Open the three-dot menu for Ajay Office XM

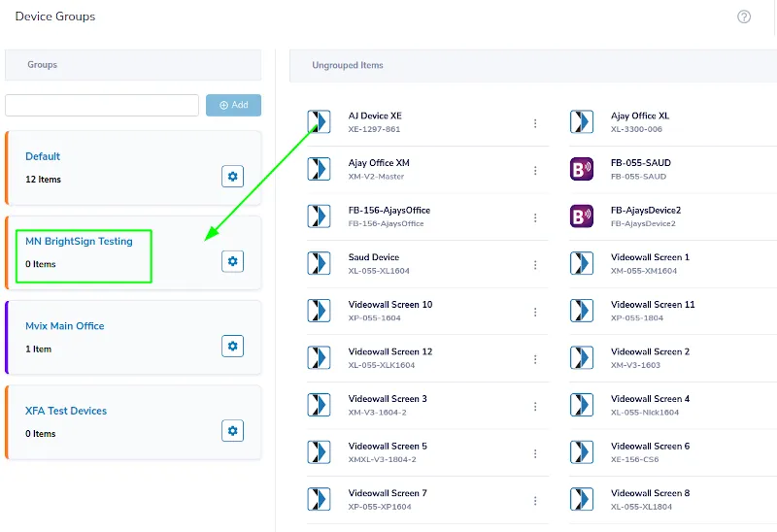click(x=535, y=171)
